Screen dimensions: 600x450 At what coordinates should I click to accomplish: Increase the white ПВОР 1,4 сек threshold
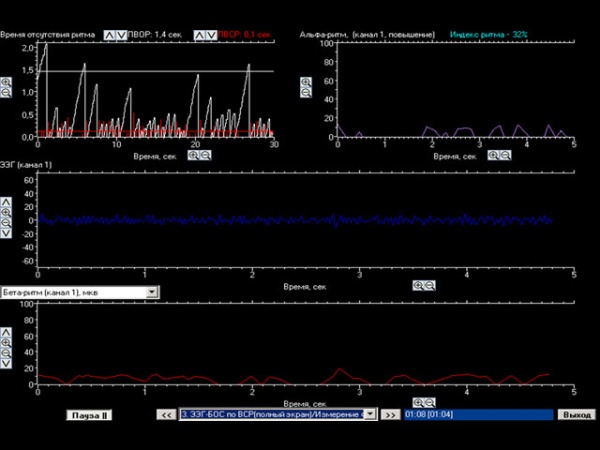click(x=110, y=35)
